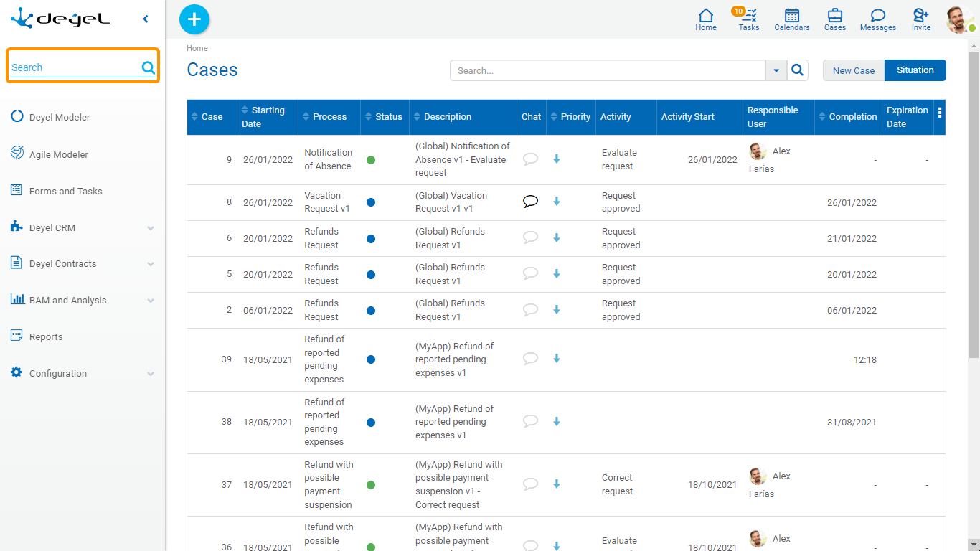
Task: Open the Cases search filter dropdown arrow
Action: point(776,70)
